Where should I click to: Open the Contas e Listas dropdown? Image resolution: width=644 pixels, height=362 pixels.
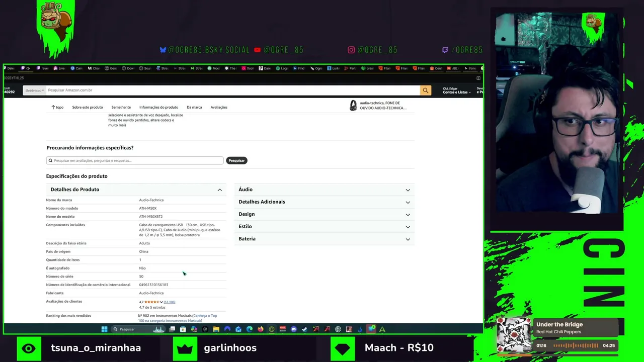click(x=457, y=92)
